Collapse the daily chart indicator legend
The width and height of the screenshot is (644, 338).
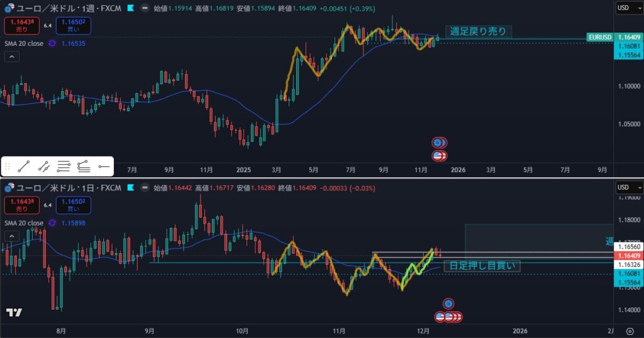12,236
